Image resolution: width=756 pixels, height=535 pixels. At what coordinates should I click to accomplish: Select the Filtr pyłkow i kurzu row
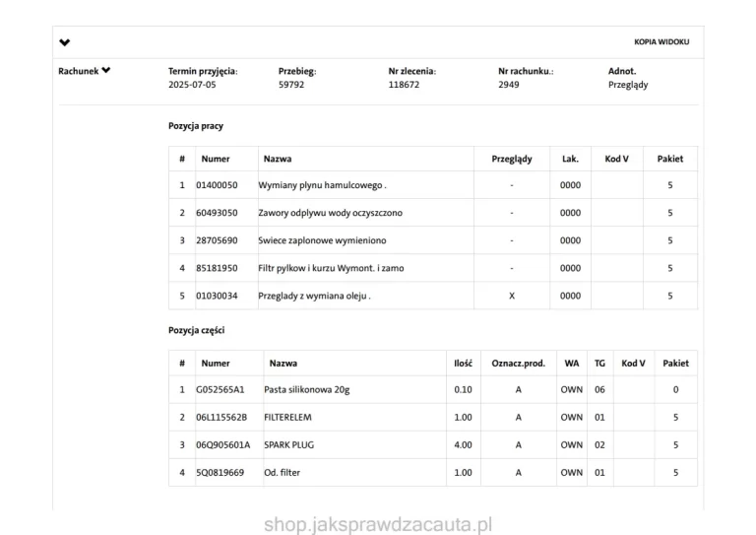tap(331, 268)
